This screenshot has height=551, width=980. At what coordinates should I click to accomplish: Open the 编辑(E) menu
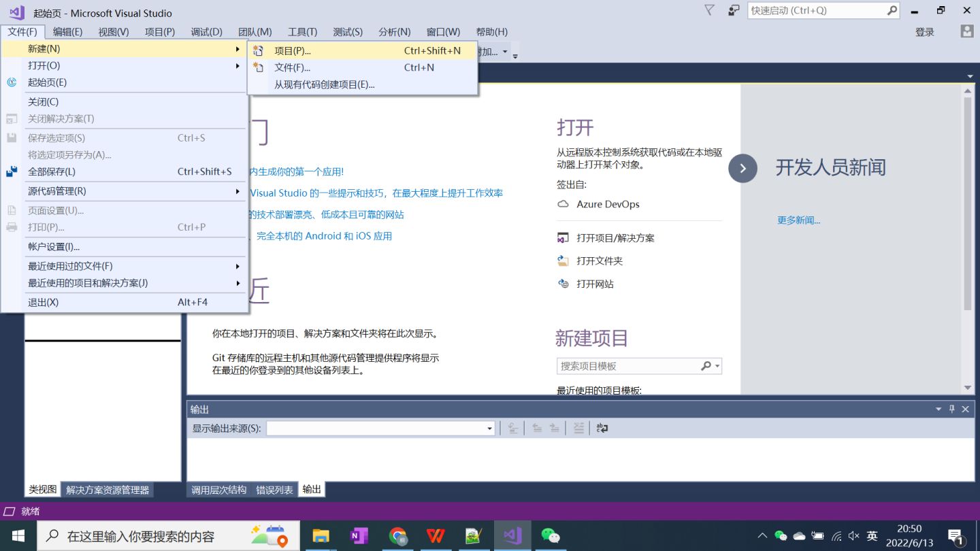(x=67, y=31)
